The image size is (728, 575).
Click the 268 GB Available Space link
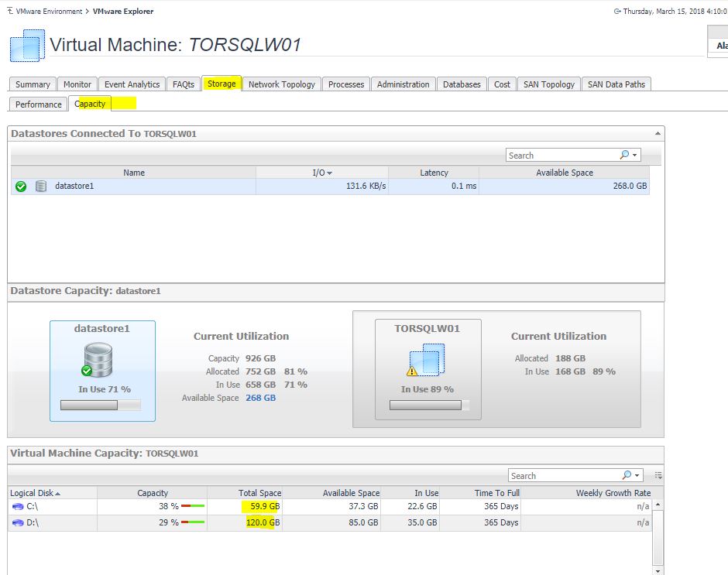(x=260, y=398)
